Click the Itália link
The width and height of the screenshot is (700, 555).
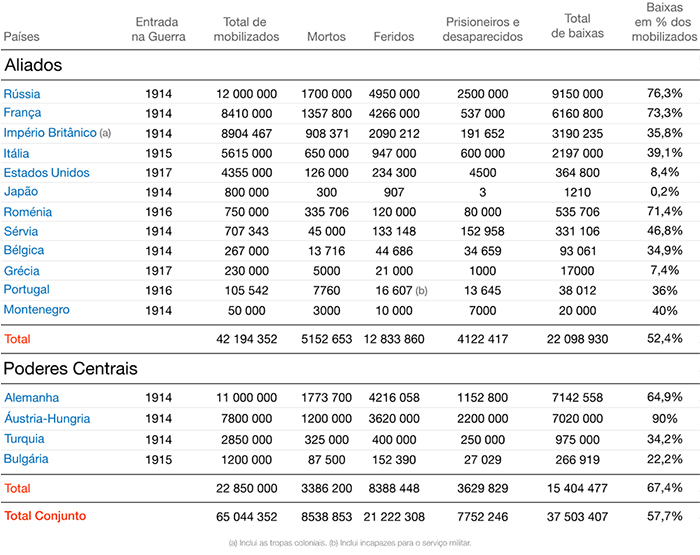click(x=20, y=153)
